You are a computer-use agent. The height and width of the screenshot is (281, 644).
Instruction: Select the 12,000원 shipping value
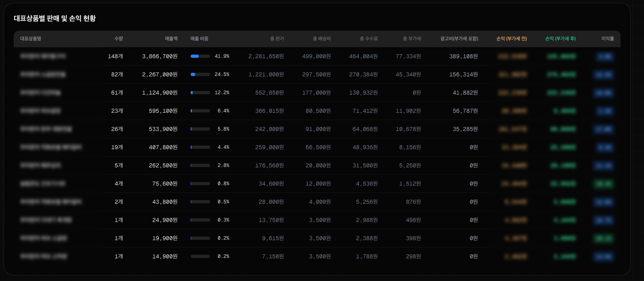point(318,184)
